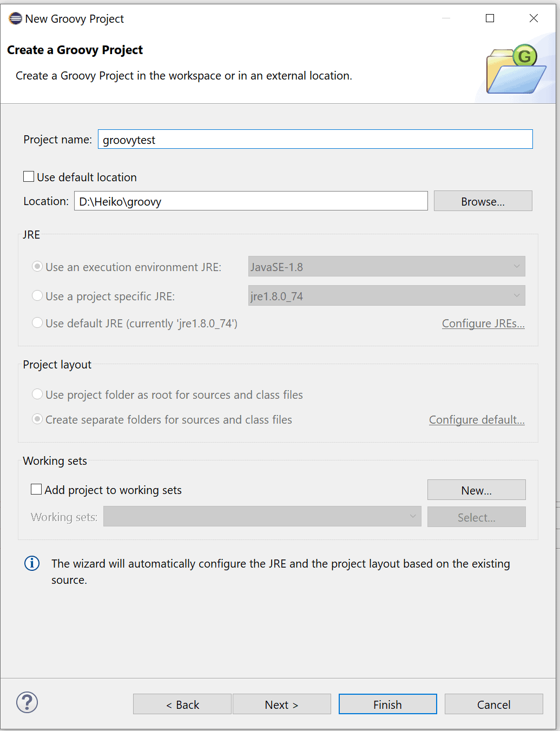Cancel the New Groovy Project wizard
Viewport: 560px width, 731px height.
click(x=493, y=704)
